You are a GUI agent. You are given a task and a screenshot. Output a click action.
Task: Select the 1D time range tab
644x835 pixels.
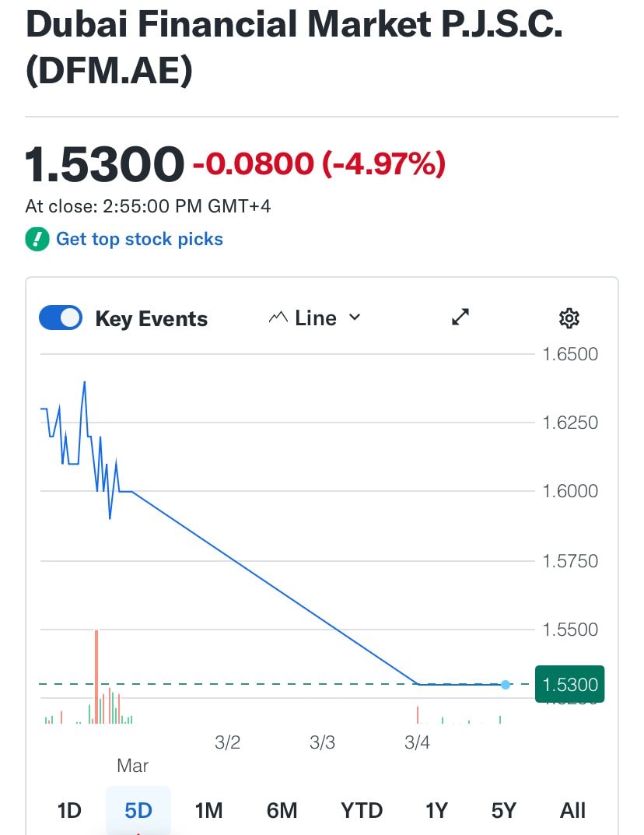pyautogui.click(x=69, y=810)
